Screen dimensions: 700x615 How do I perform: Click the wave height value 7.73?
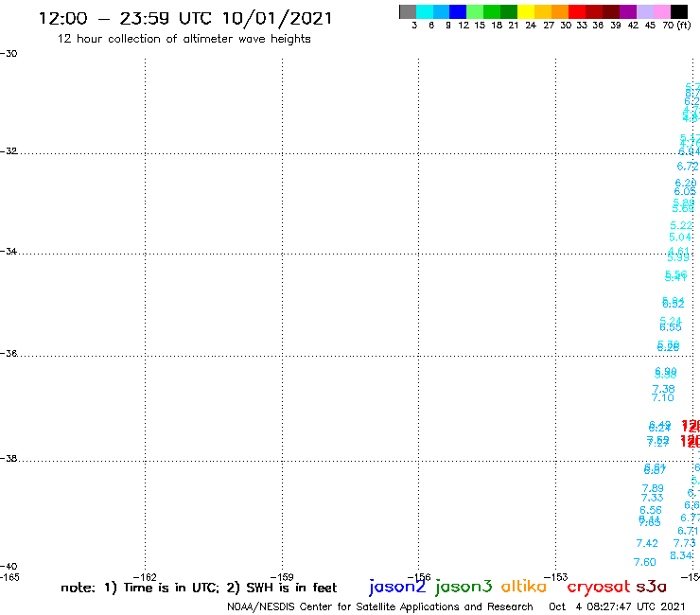[684, 543]
